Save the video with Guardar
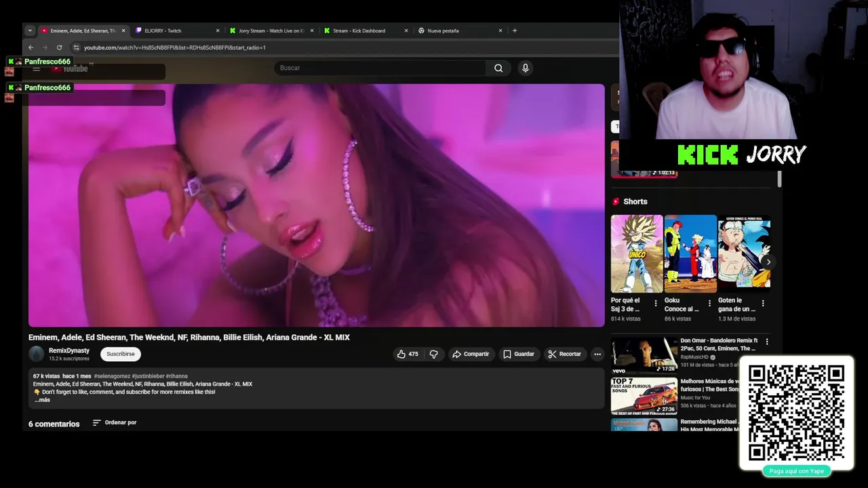The width and height of the screenshot is (868, 488). [518, 354]
